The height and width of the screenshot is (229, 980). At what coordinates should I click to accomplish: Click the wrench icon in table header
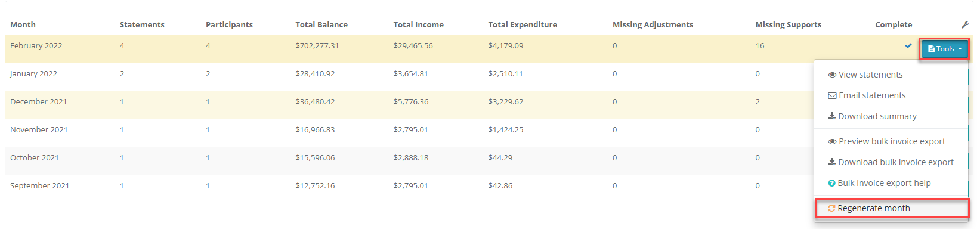965,24
